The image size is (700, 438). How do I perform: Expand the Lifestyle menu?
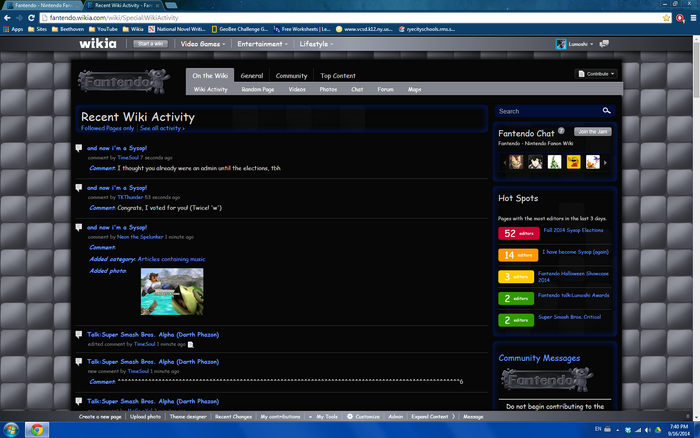tap(316, 44)
